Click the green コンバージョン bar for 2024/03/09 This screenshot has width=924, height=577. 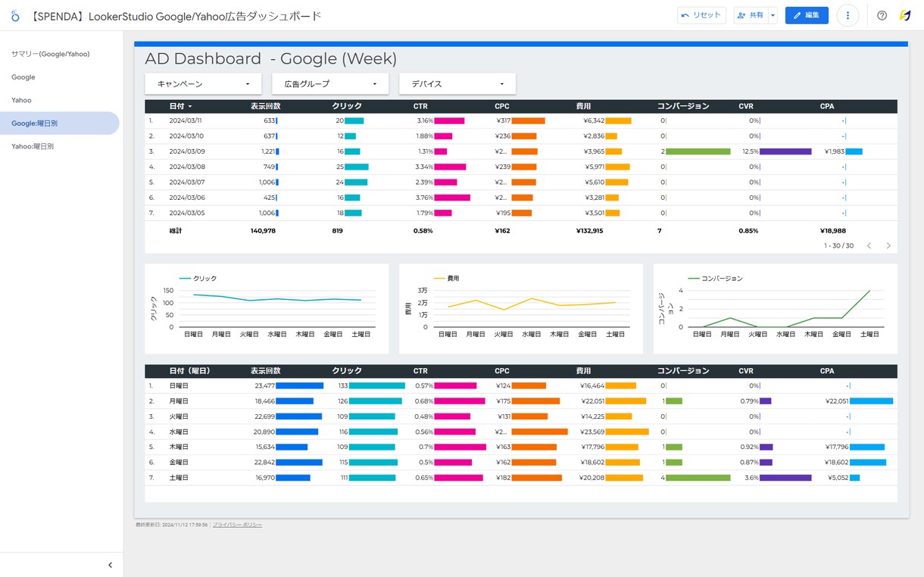click(698, 151)
